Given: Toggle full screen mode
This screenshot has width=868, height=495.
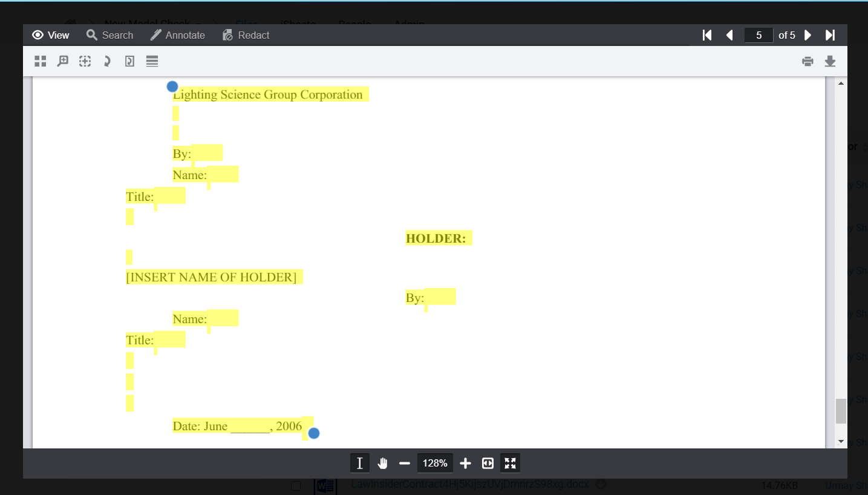Looking at the screenshot, I should click(x=510, y=464).
